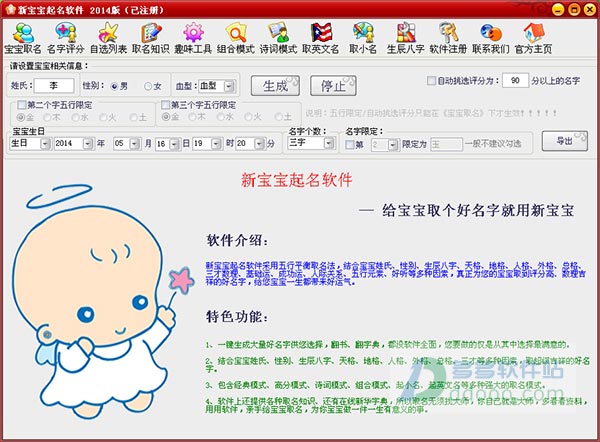Open the 名字评分 tool
The height and width of the screenshot is (442, 600).
65,38
